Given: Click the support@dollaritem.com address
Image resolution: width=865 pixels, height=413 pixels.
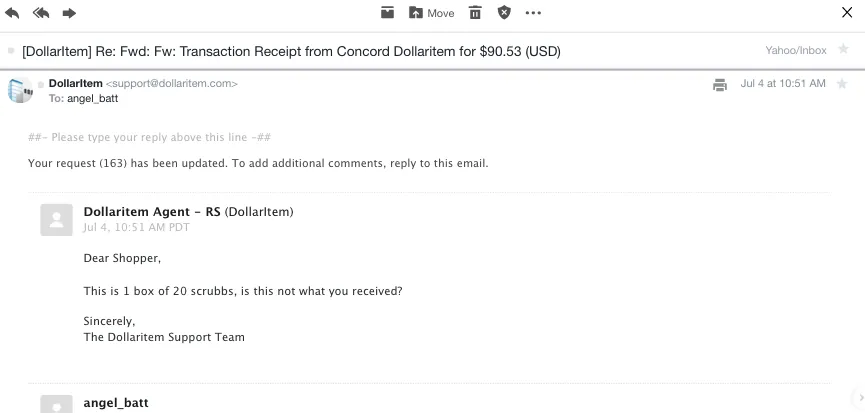Looking at the screenshot, I should 171,84.
